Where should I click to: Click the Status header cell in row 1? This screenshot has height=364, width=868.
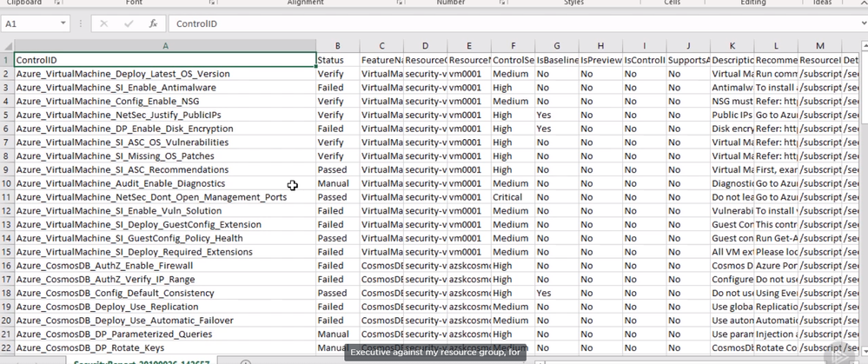click(x=338, y=60)
